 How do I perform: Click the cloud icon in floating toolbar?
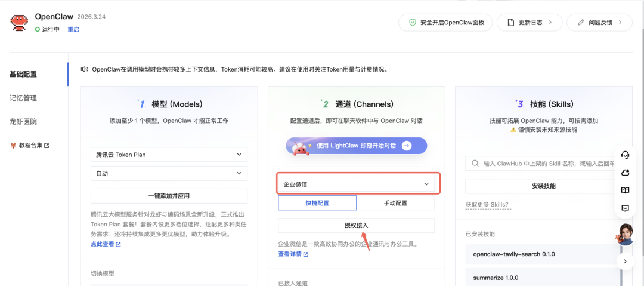click(x=625, y=173)
